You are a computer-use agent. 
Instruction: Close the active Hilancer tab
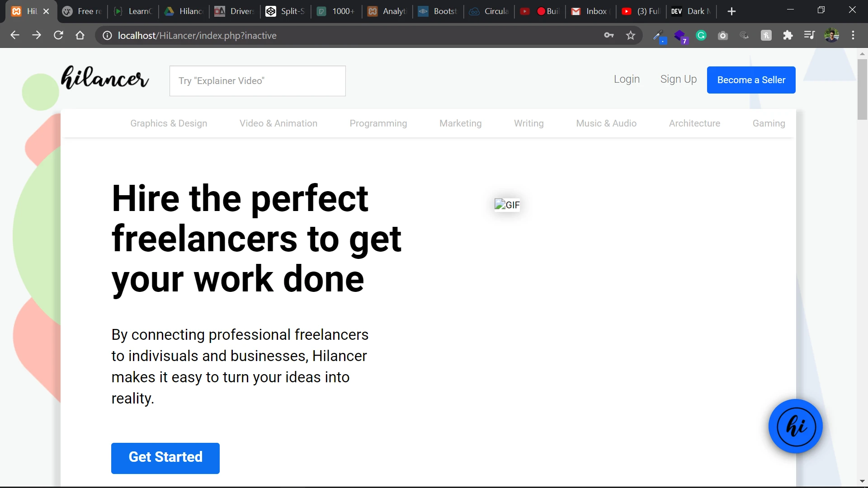[46, 11]
